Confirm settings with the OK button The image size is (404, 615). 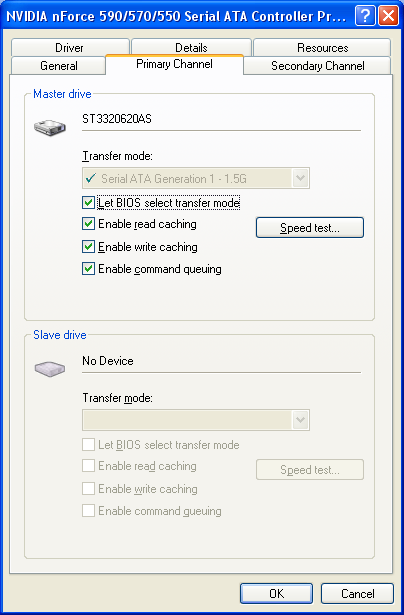tap(277, 593)
